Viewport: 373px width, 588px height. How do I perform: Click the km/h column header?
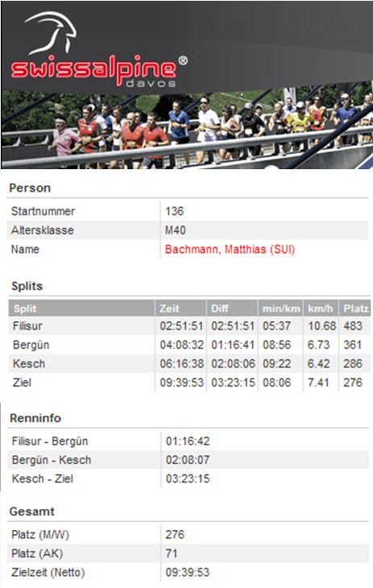[321, 308]
